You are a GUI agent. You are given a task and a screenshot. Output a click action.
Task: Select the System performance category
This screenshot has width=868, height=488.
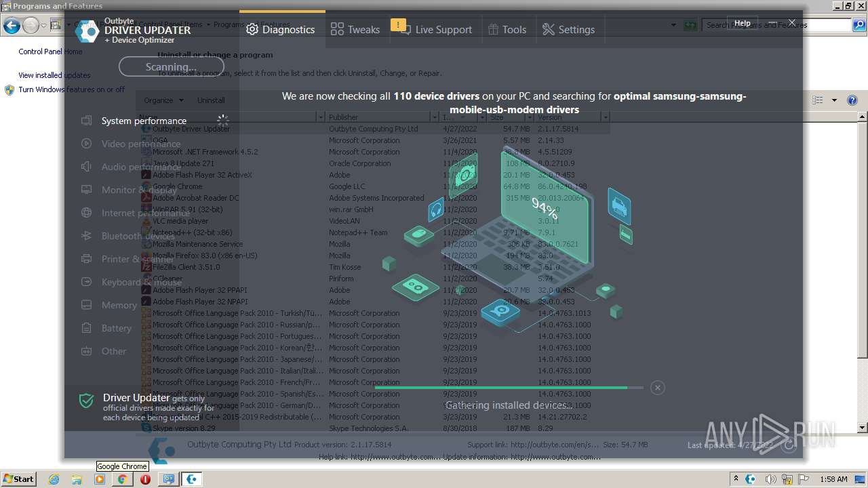click(x=144, y=121)
